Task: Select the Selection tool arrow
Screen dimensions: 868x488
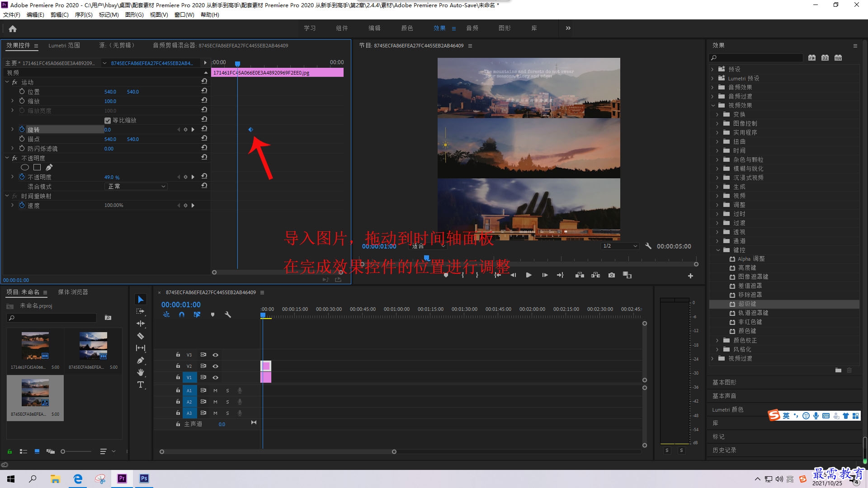Action: (x=141, y=300)
